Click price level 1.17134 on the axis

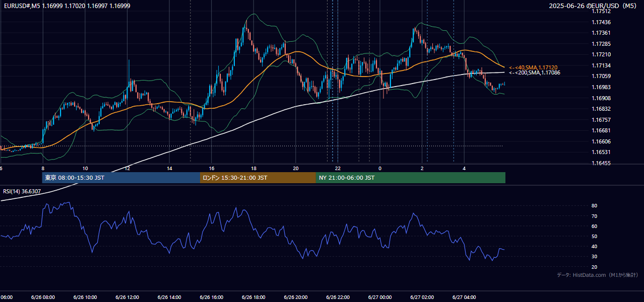[x=601, y=65]
